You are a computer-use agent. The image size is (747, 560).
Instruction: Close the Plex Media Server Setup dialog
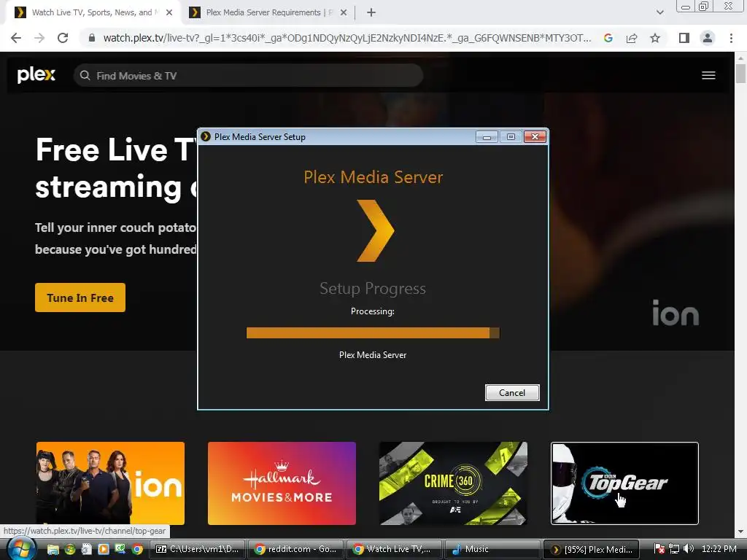(535, 137)
